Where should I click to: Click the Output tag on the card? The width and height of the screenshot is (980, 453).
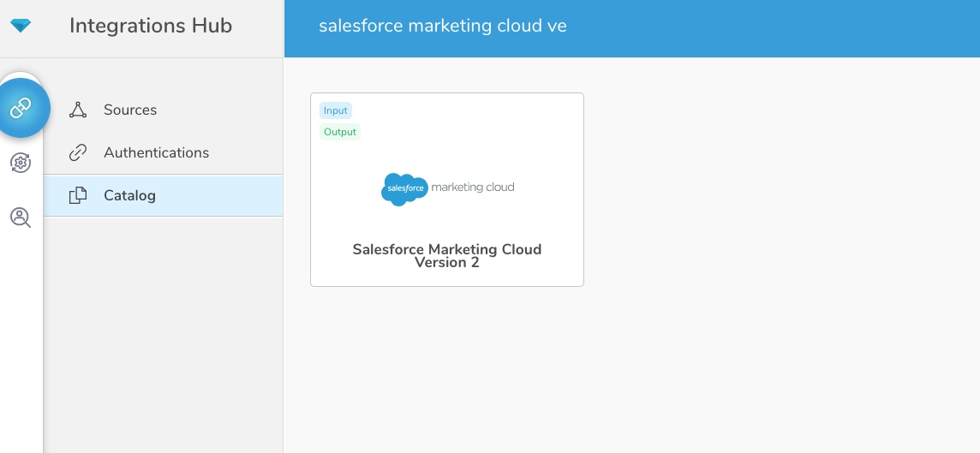pos(340,132)
